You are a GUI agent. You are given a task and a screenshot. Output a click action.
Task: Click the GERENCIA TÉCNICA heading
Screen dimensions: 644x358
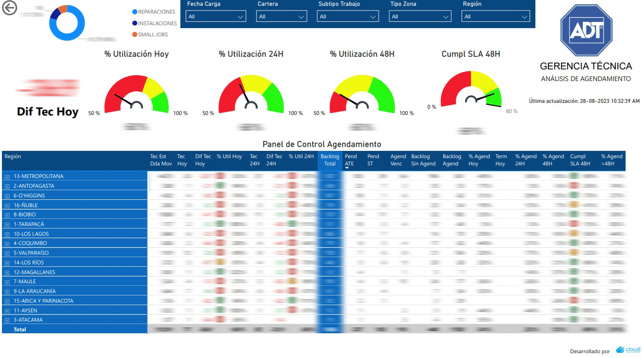pyautogui.click(x=586, y=66)
